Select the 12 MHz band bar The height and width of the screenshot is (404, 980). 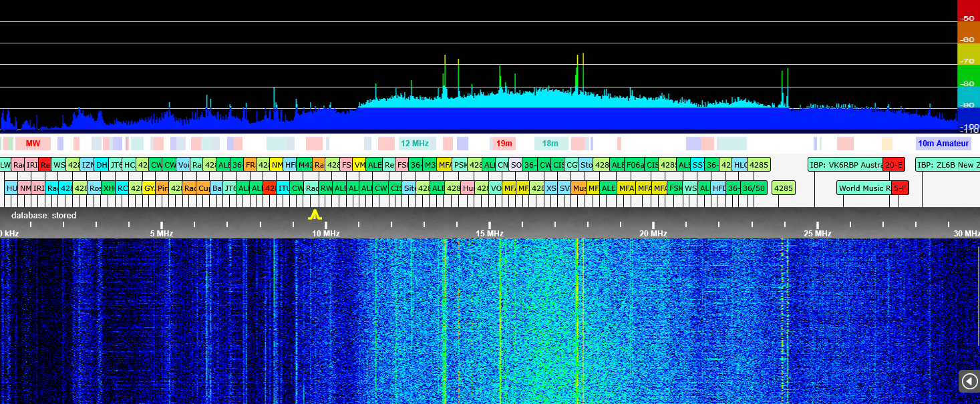click(x=415, y=144)
